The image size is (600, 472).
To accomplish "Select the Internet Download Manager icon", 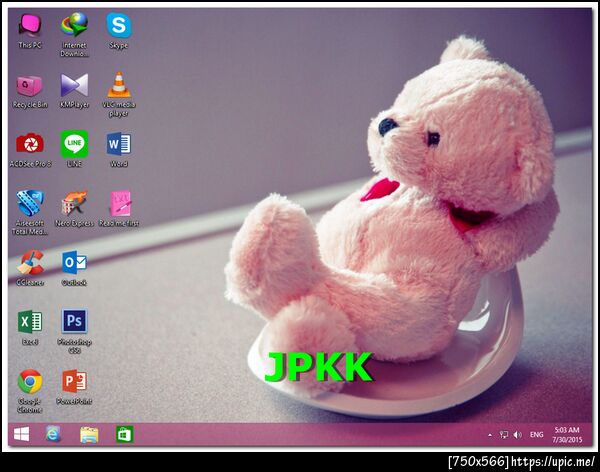I will [x=74, y=35].
